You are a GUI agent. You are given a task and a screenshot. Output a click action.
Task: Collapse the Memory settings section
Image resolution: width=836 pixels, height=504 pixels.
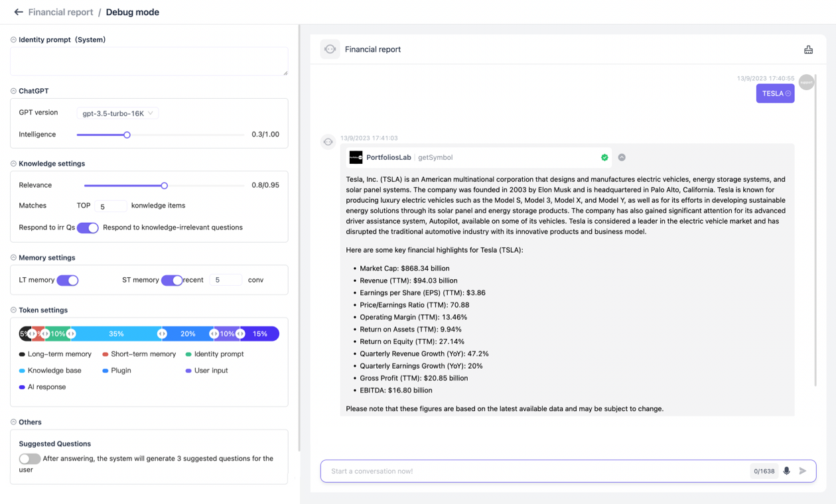[x=13, y=258]
